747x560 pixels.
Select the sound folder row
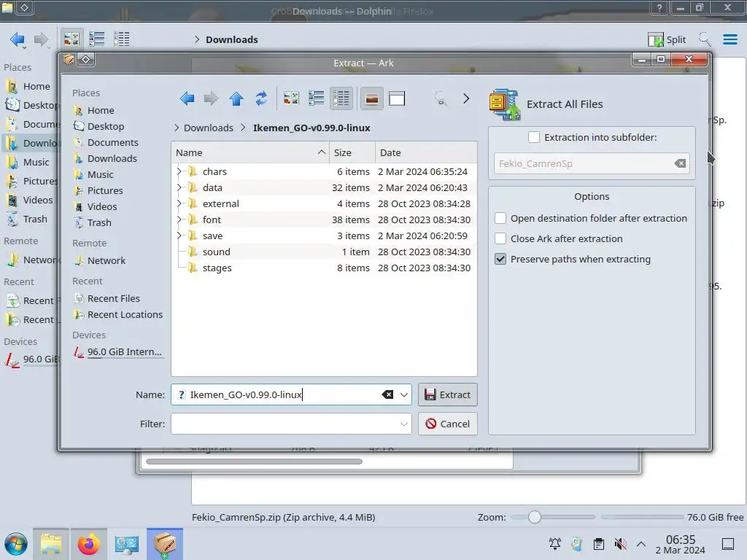click(x=324, y=252)
